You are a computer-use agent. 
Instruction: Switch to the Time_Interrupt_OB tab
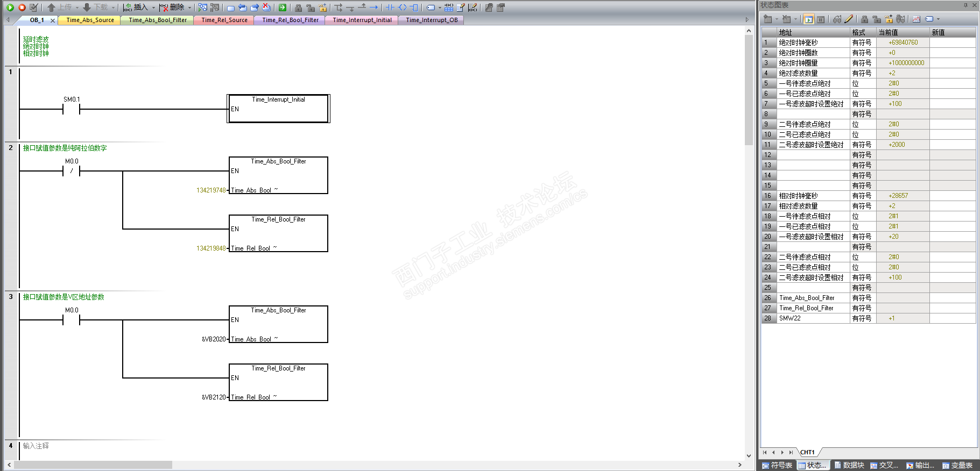432,20
